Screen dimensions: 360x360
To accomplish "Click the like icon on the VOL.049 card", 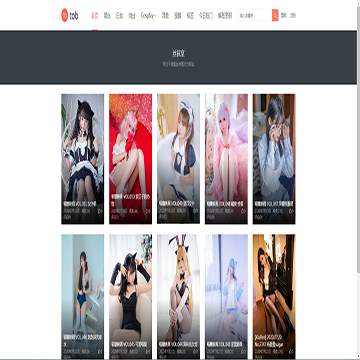I will pos(196,211).
